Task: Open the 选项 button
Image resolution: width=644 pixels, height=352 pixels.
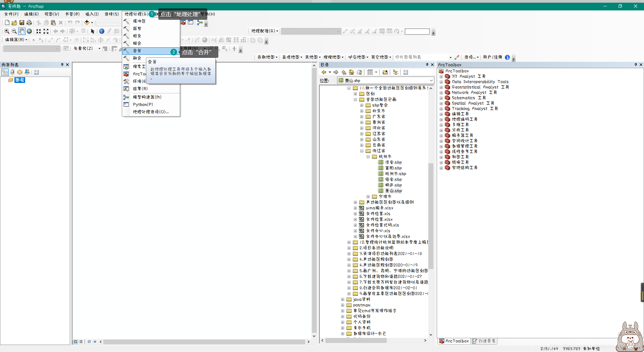Action: point(471,57)
